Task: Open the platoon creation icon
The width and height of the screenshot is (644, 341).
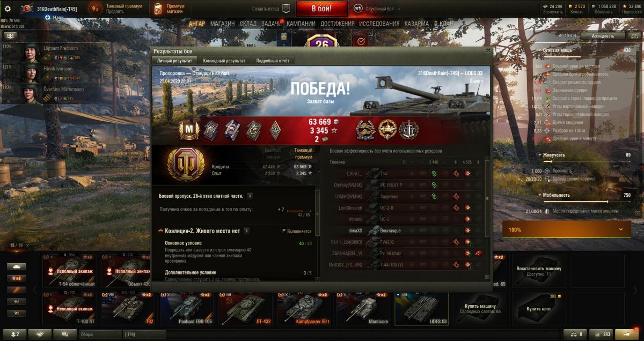Action: click(x=286, y=9)
